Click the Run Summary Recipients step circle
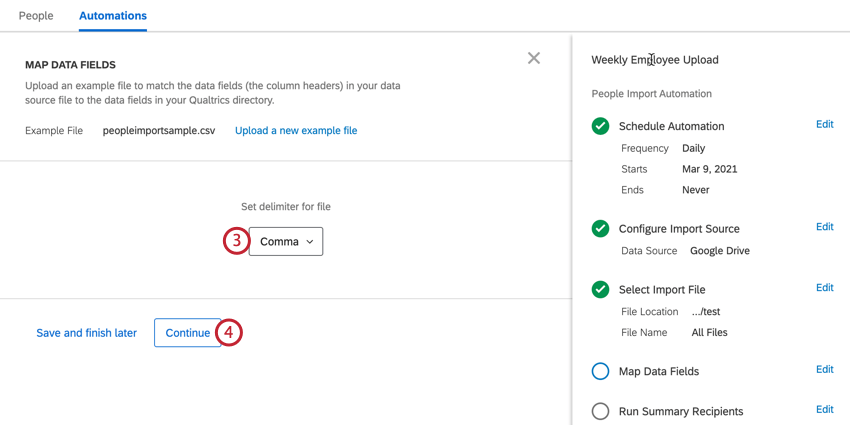850x425 pixels. pos(600,411)
